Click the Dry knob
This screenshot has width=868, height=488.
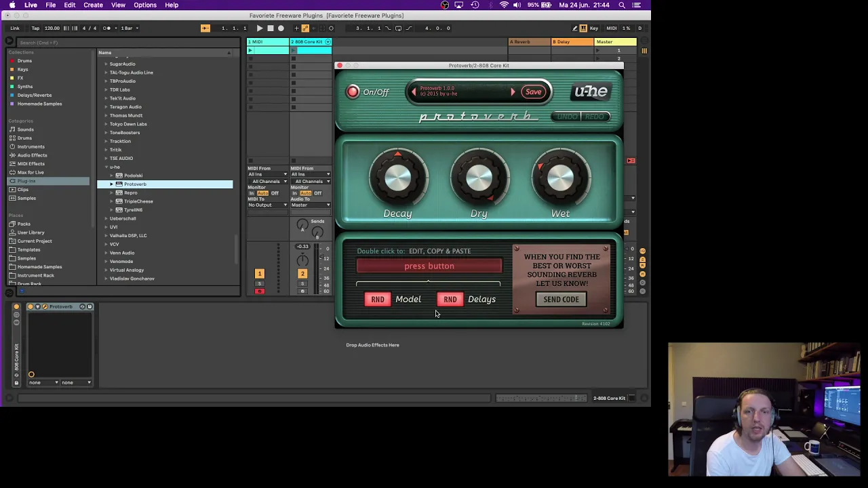(x=479, y=178)
